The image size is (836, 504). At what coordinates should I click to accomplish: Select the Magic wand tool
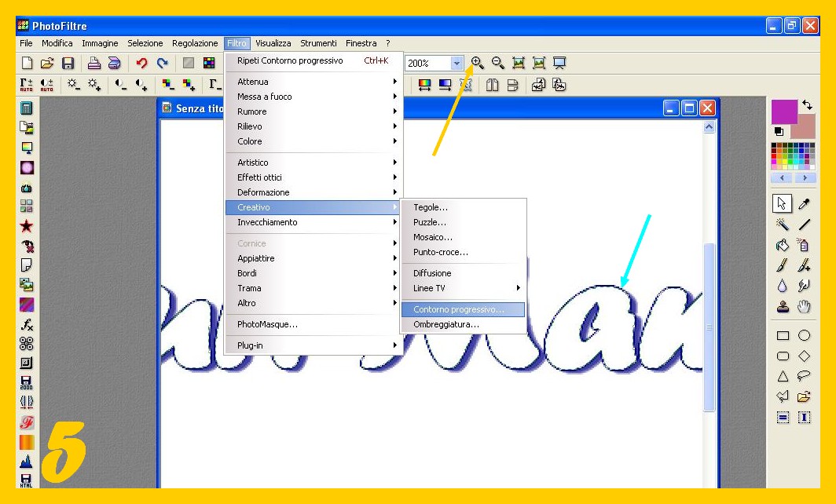click(x=782, y=225)
